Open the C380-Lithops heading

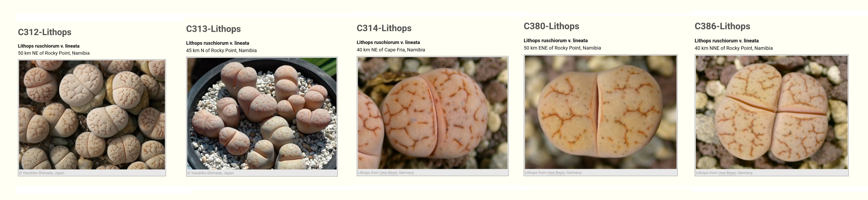coord(551,26)
